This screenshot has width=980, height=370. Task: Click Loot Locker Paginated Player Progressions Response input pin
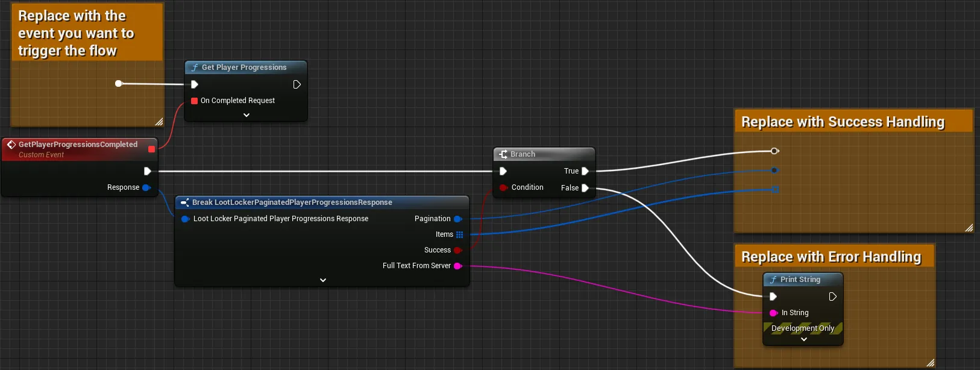(185, 219)
